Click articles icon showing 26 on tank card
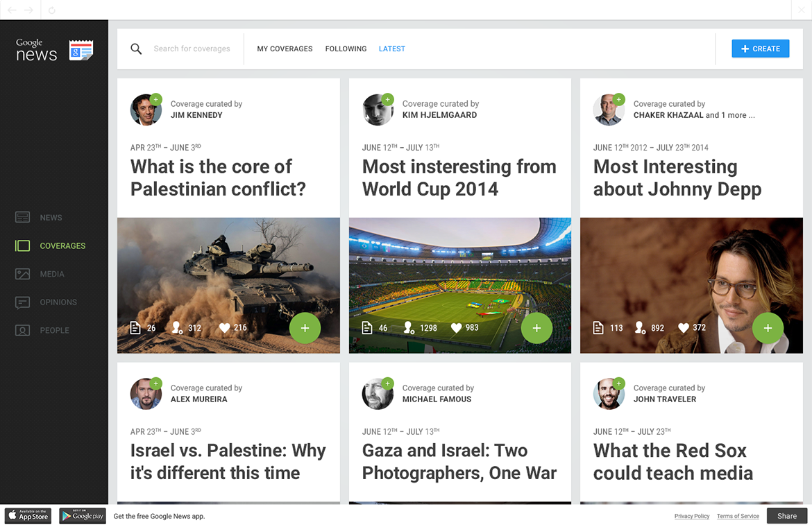The width and height of the screenshot is (812, 527). pyautogui.click(x=135, y=327)
